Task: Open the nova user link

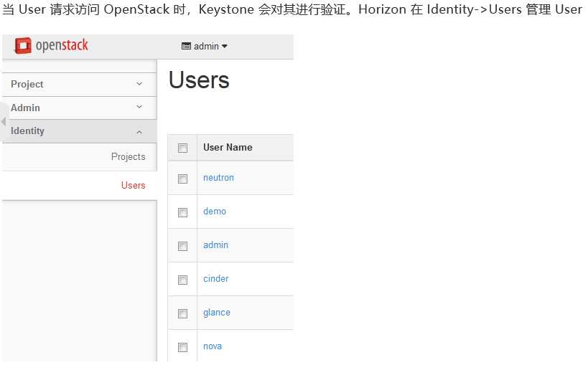Action: (x=213, y=346)
